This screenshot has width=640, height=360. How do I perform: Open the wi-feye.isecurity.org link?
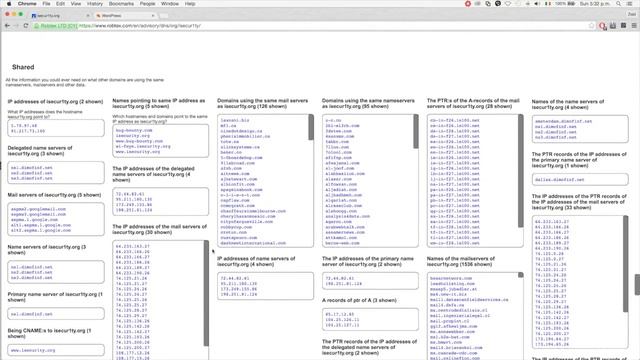(x=143, y=146)
